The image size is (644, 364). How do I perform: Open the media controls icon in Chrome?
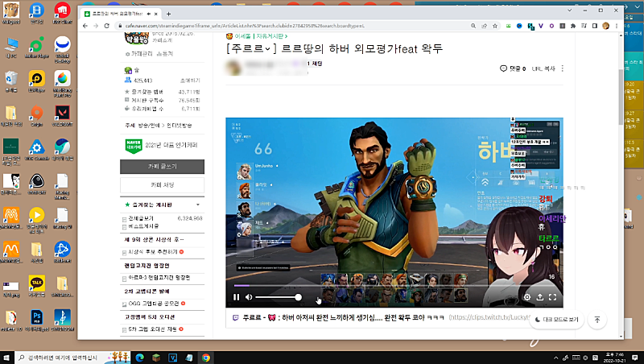(x=584, y=26)
